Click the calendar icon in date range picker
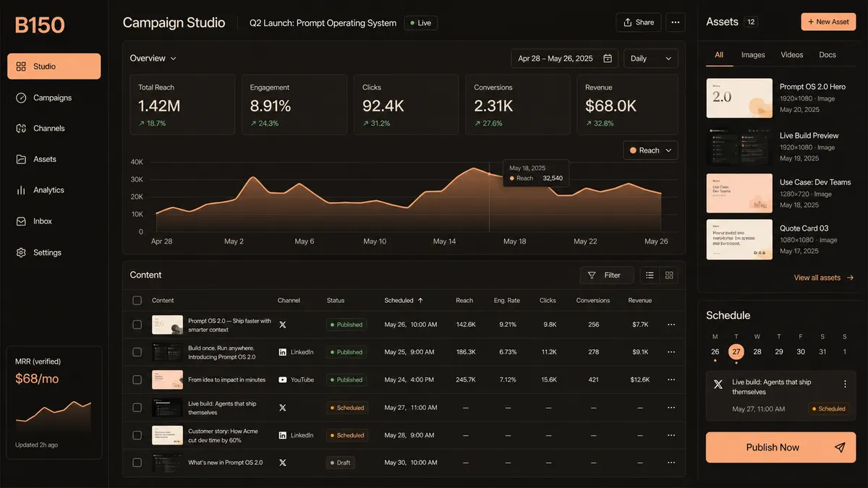 tap(608, 59)
